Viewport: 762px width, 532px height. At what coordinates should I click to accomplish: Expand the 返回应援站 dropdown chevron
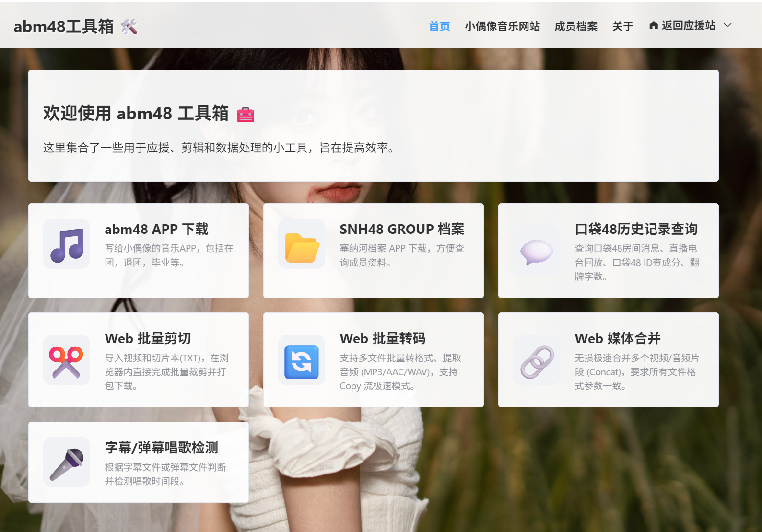click(727, 25)
